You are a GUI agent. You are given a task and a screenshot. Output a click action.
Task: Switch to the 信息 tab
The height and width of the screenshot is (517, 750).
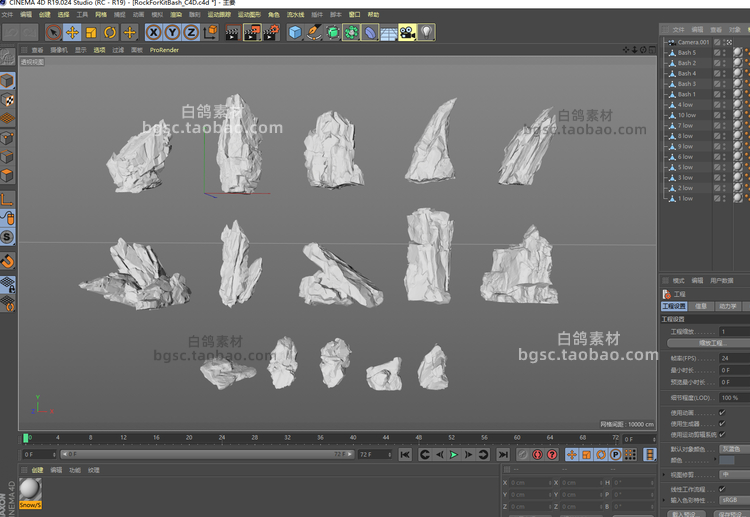point(701,306)
